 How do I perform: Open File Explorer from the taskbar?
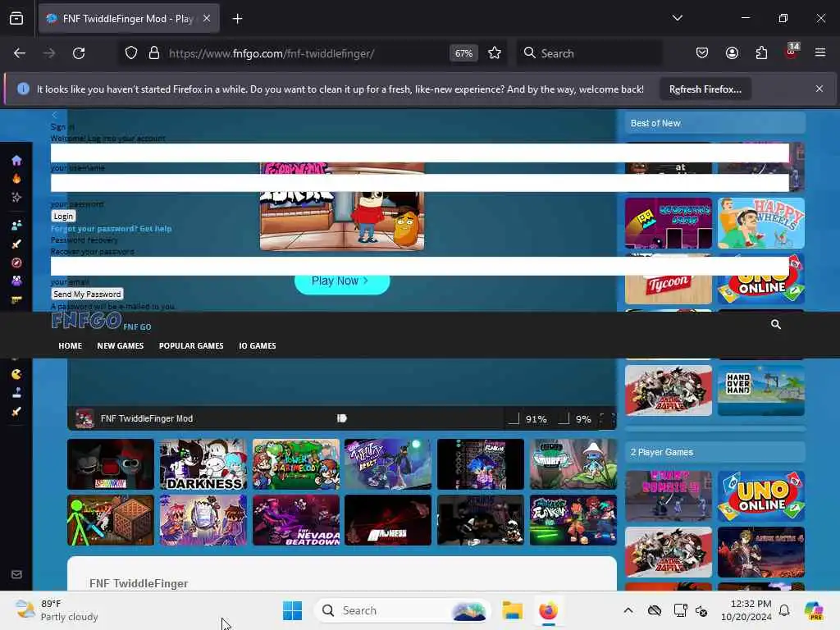512,610
